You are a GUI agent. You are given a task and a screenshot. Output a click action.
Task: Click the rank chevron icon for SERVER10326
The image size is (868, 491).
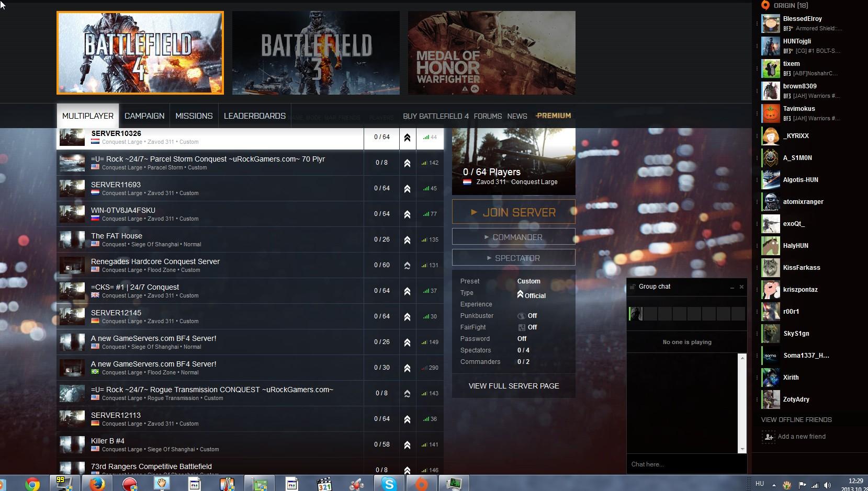pos(407,138)
